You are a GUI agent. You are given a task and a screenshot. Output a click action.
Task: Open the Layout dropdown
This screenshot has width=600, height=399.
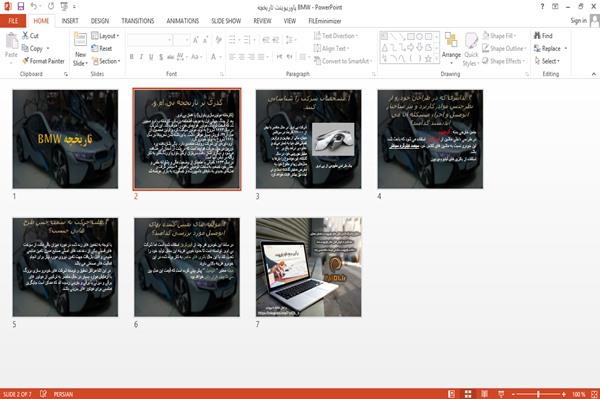106,36
